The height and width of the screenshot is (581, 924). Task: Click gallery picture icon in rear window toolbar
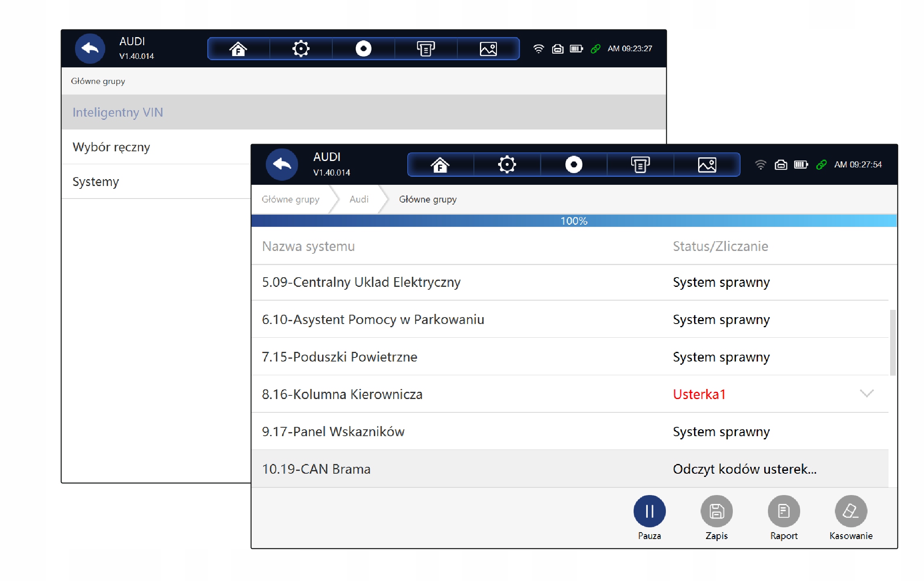(488, 49)
